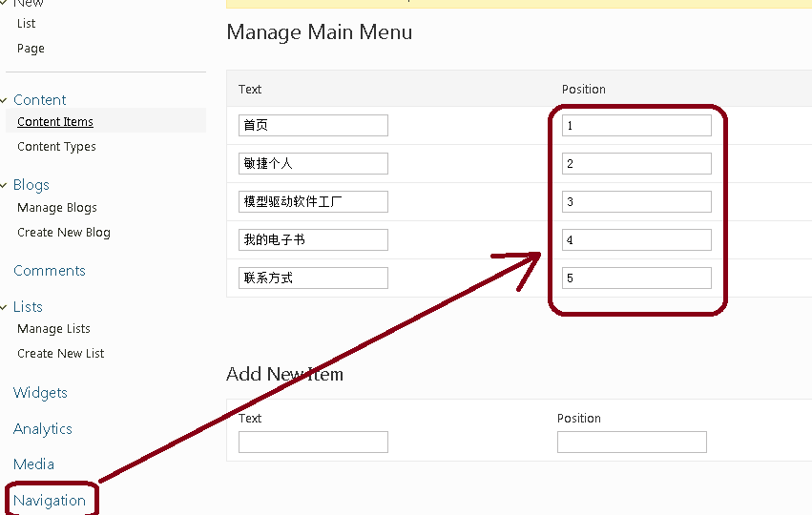Click the Position column header in table

(584, 89)
